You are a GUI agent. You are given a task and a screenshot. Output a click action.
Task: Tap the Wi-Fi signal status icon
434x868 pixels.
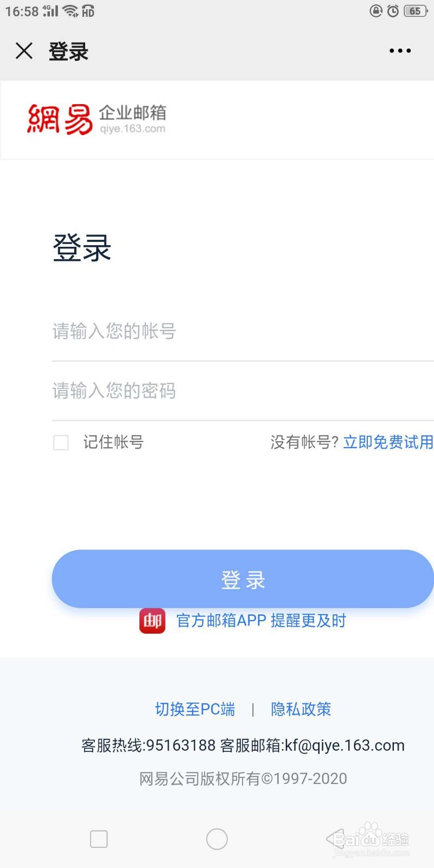pos(71,11)
